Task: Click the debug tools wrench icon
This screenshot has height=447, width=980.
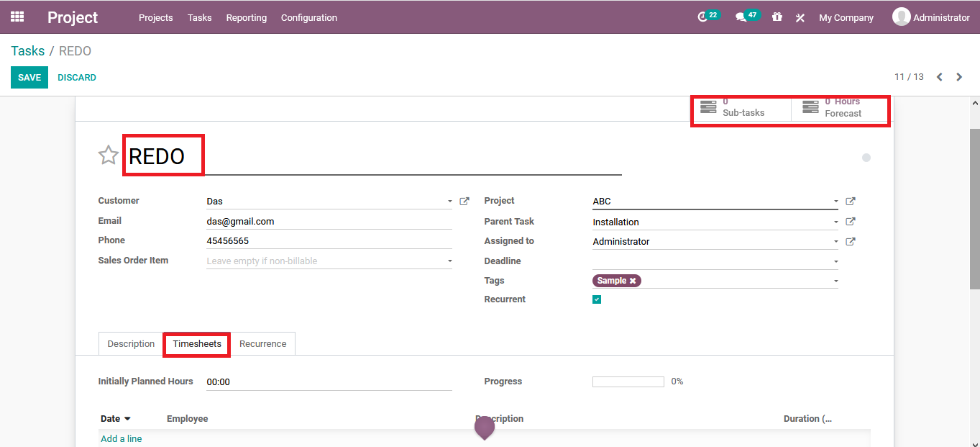Action: click(800, 18)
